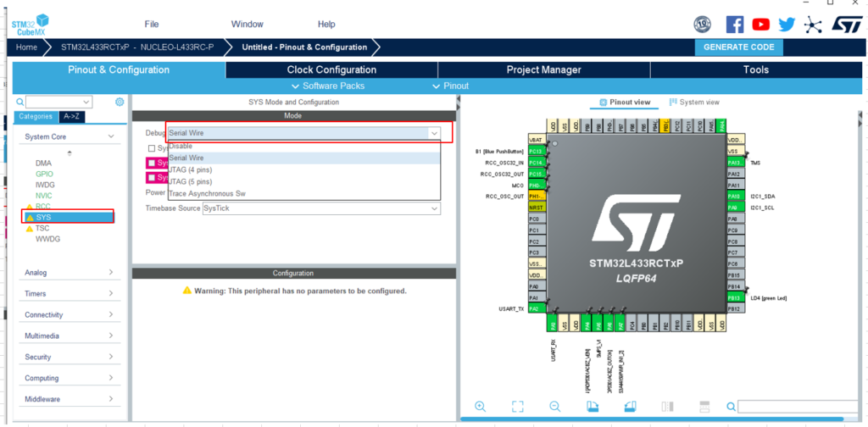Click into the pin search field
This screenshot has height=427, width=868.
point(798,407)
